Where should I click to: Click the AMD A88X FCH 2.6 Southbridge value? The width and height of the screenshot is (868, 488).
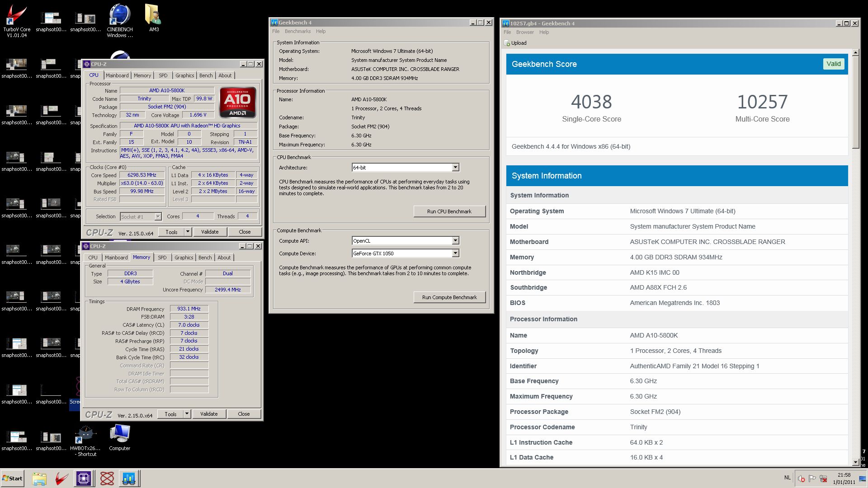pos(658,287)
